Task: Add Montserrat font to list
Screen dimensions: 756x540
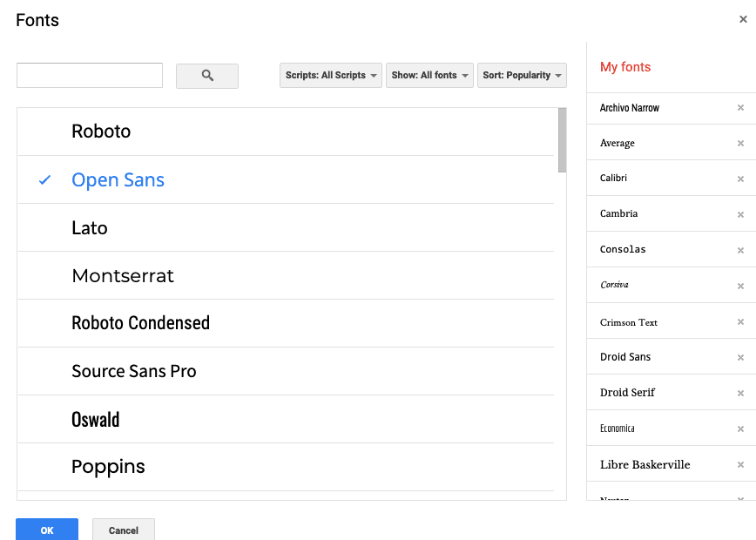Action: 286,276
